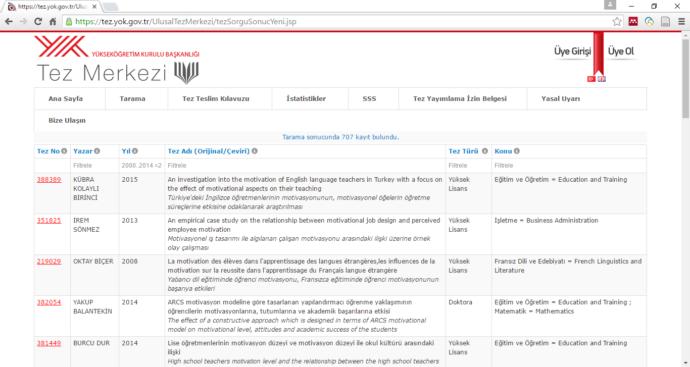Click the circular colorful extension icon

[649, 21]
